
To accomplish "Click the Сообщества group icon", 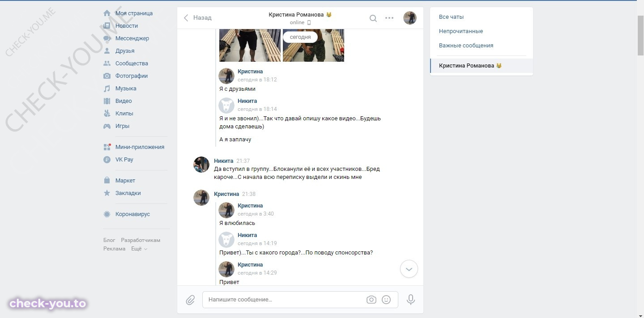I will point(107,64).
